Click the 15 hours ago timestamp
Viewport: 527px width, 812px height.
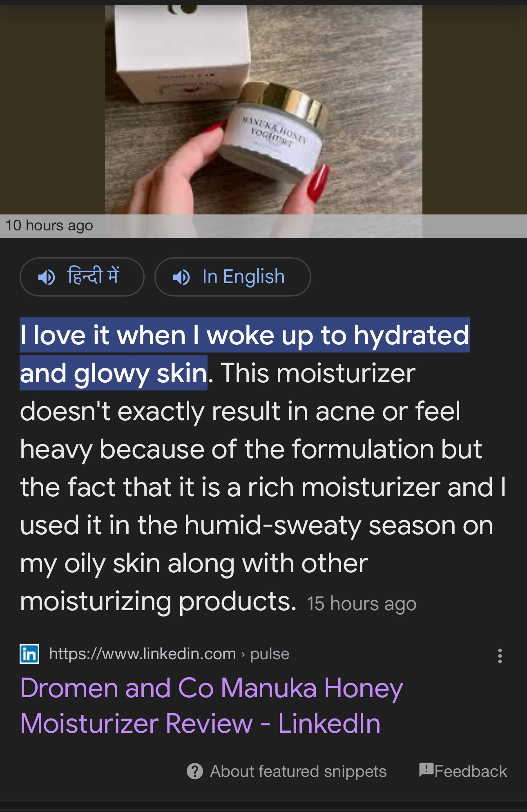(361, 604)
